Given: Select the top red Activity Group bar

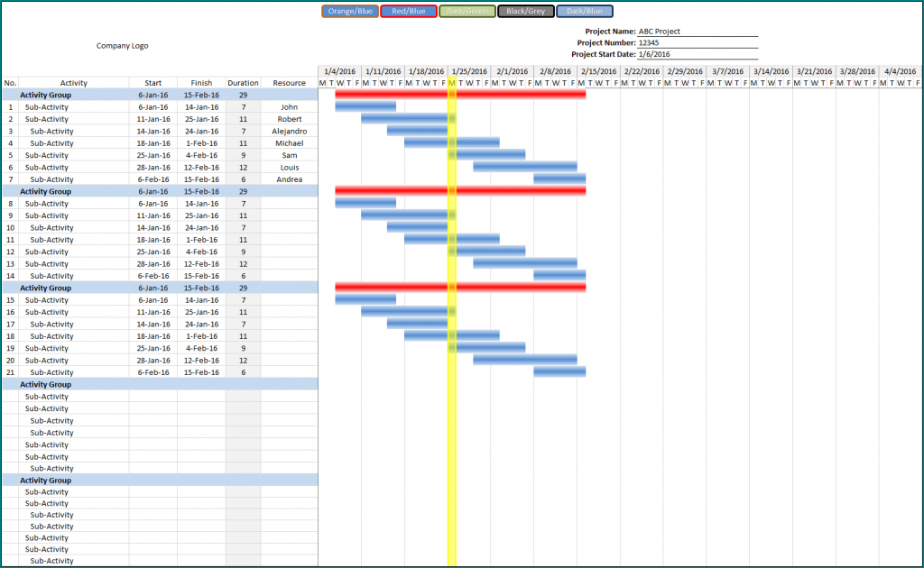Looking at the screenshot, I should pos(460,95).
